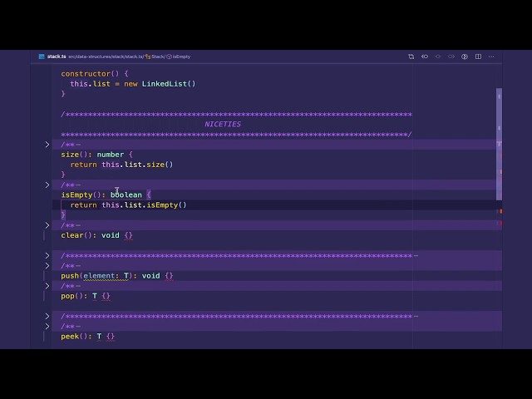
Task: Click the circular icon left of split editor
Action: point(465,57)
